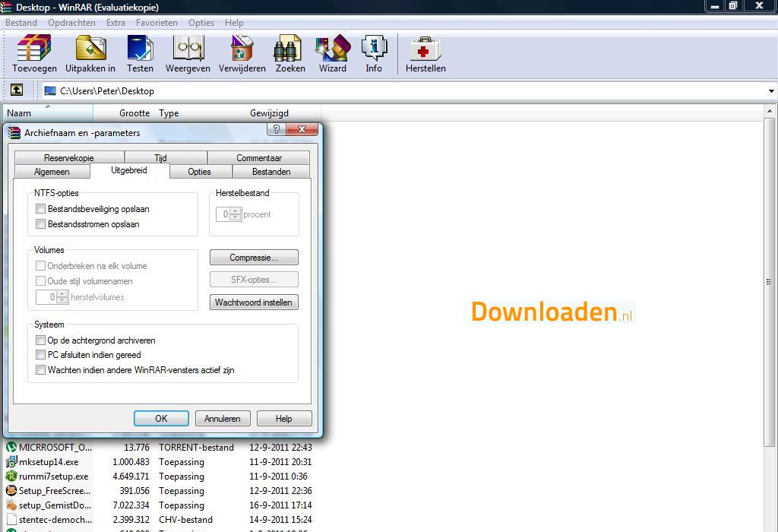The height and width of the screenshot is (532, 778).
Task: Click the Compressie... button
Action: pos(254,258)
